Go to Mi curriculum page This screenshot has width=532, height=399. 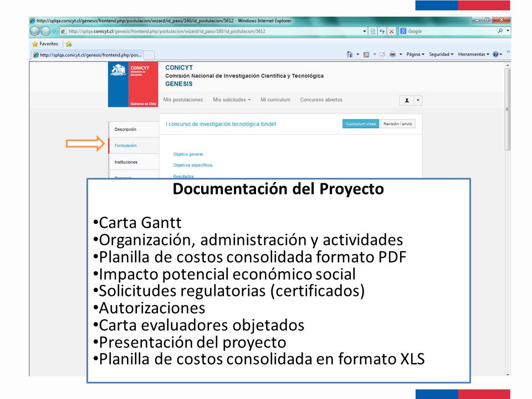tap(275, 100)
